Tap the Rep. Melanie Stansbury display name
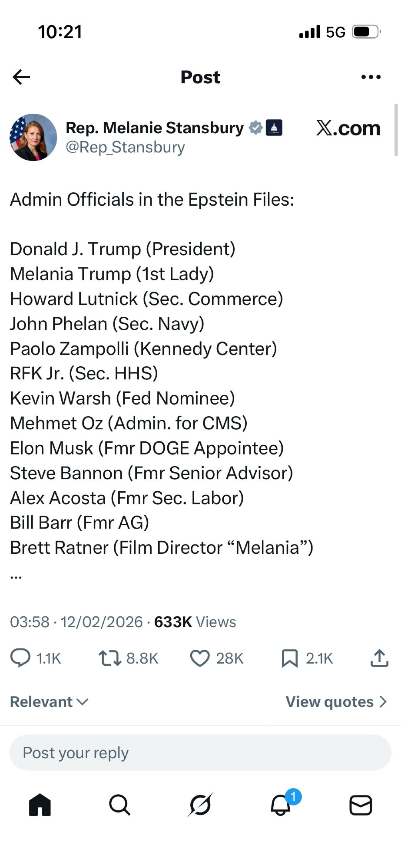401x868 pixels. point(154,128)
